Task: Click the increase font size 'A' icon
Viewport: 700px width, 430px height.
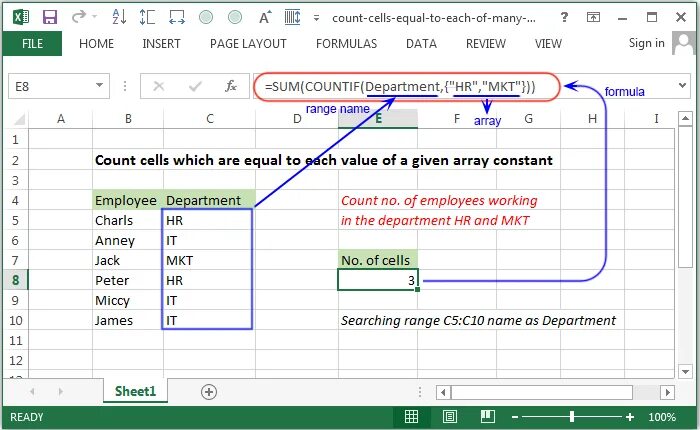Action: point(264,17)
